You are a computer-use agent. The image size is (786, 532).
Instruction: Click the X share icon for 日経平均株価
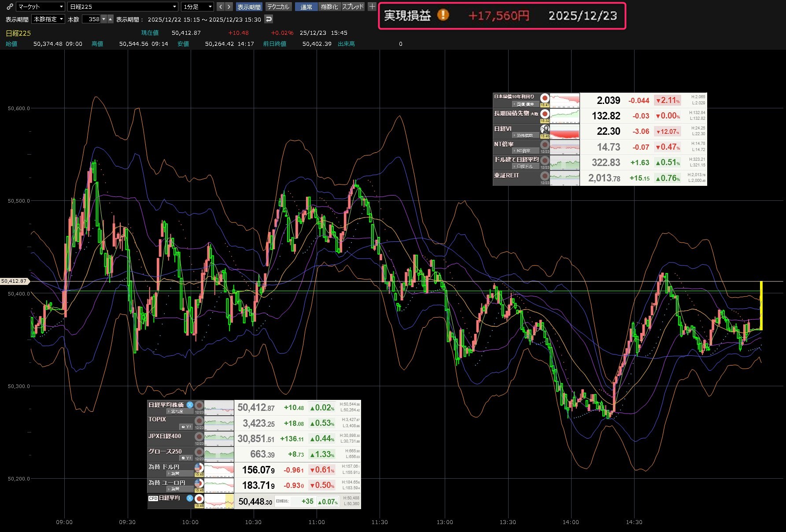(x=190, y=405)
